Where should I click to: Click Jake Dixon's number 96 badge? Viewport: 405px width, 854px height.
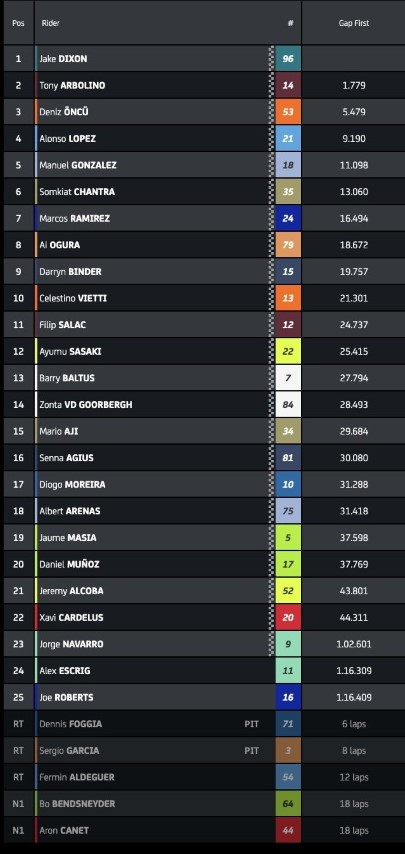pyautogui.click(x=288, y=59)
